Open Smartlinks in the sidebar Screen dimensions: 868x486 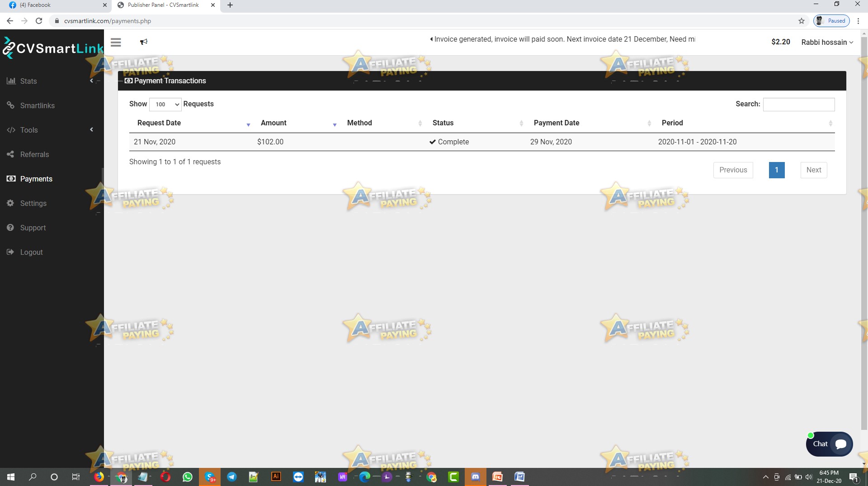point(37,105)
